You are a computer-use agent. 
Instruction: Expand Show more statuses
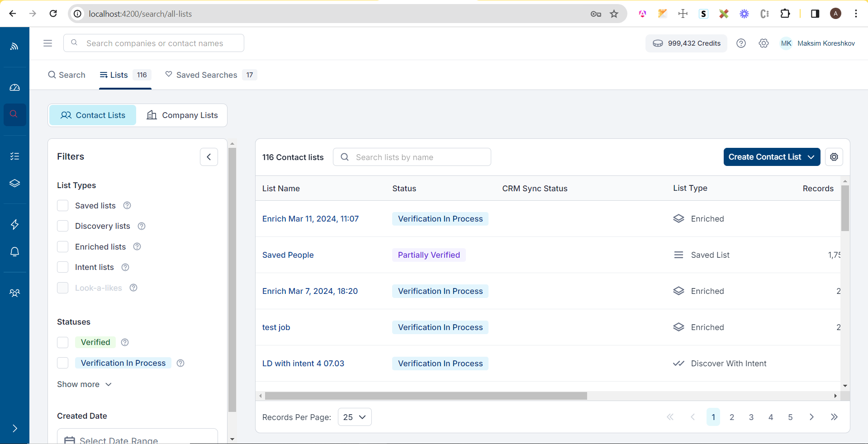[x=84, y=384]
